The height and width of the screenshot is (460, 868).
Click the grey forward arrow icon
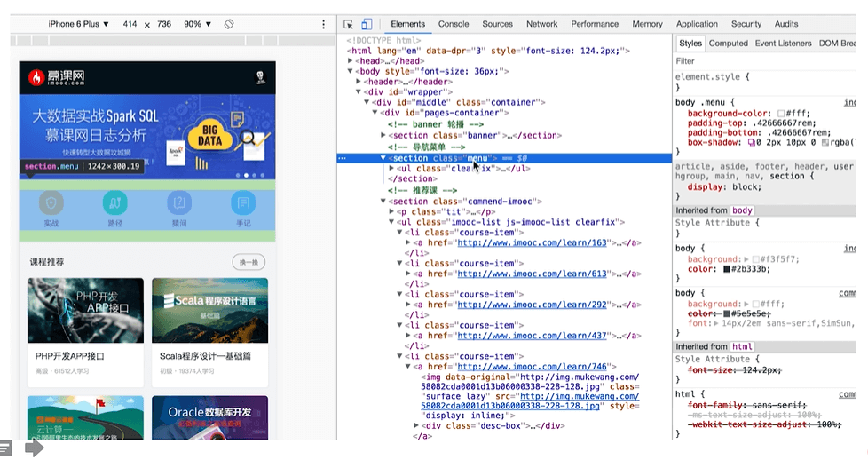(35, 448)
